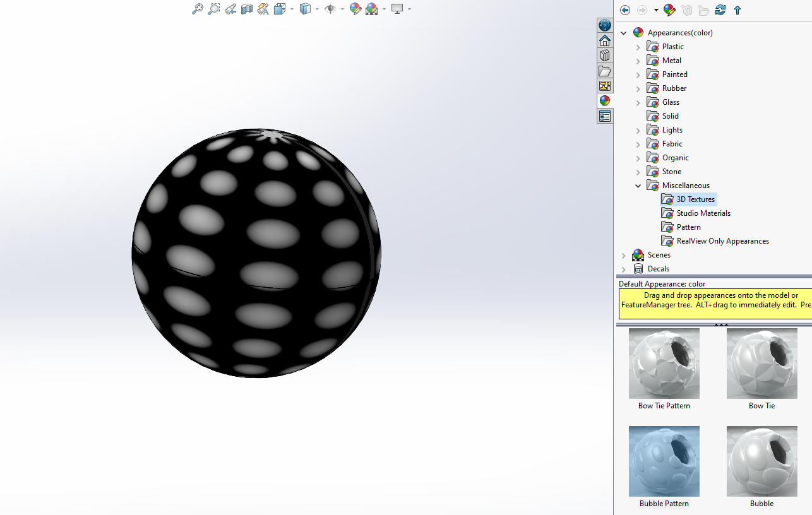Click the back arrow in the task pane
Screen dimensions: 812x515
coord(625,10)
